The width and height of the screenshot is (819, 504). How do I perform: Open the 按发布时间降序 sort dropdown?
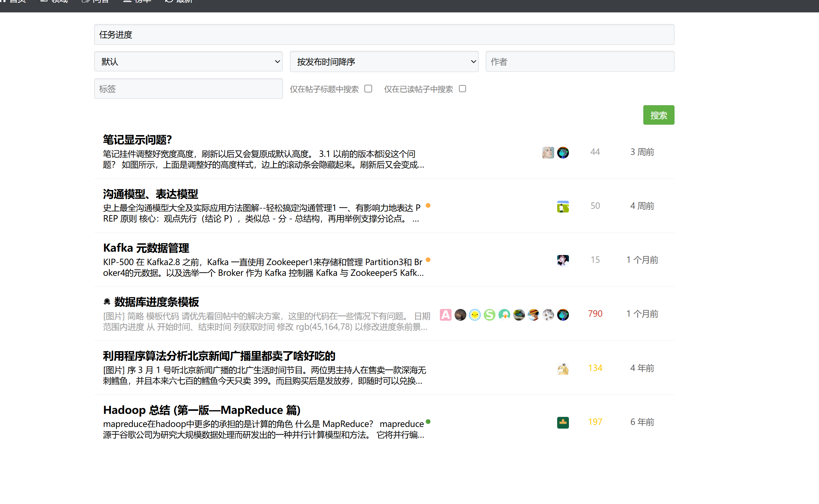click(384, 61)
